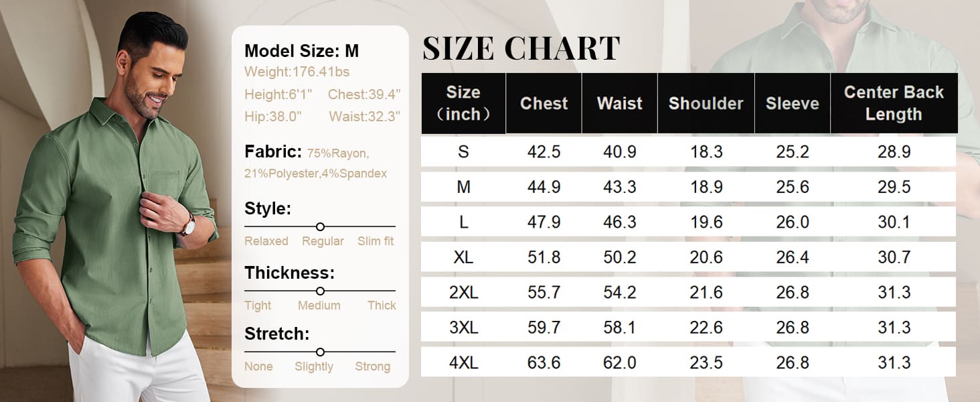The height and width of the screenshot is (402, 980).
Task: Click the Stretch slider handle
Action: point(320,352)
